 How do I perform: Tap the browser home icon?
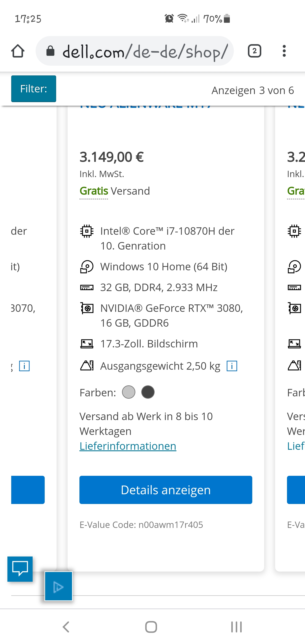coord(18,51)
